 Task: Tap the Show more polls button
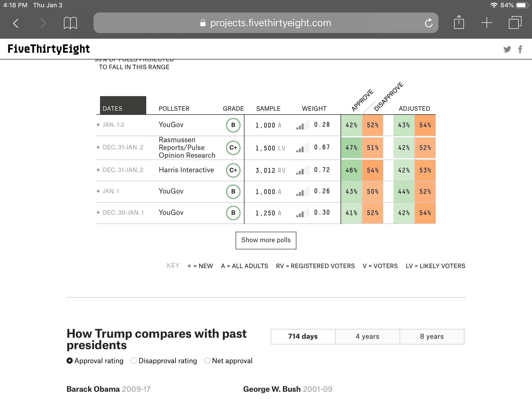266,240
